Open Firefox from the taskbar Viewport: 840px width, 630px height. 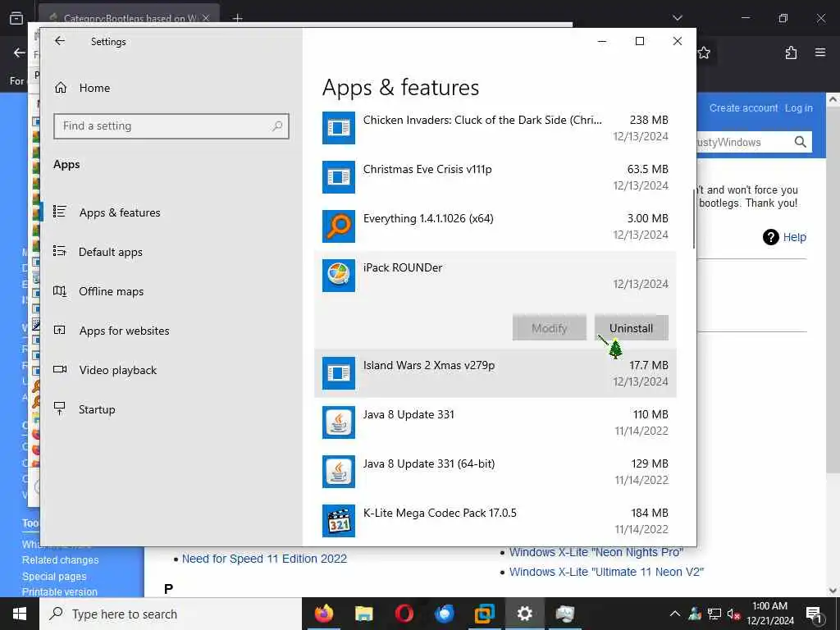323,614
